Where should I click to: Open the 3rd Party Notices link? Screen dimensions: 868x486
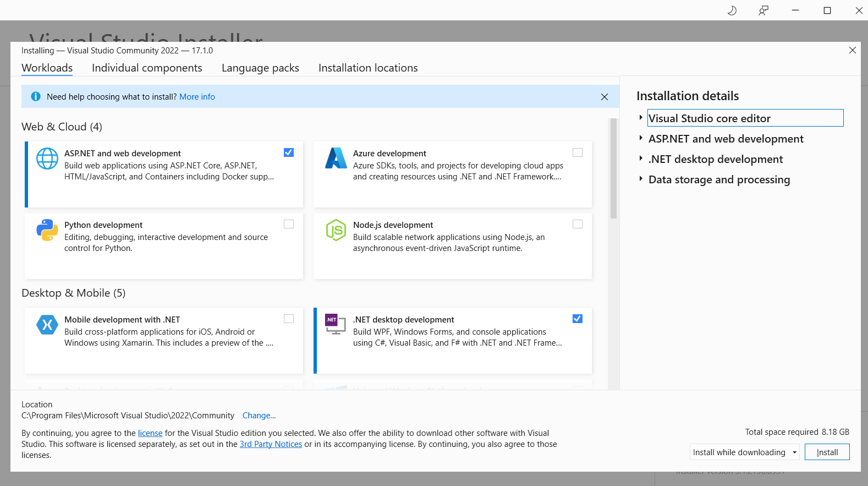271,444
